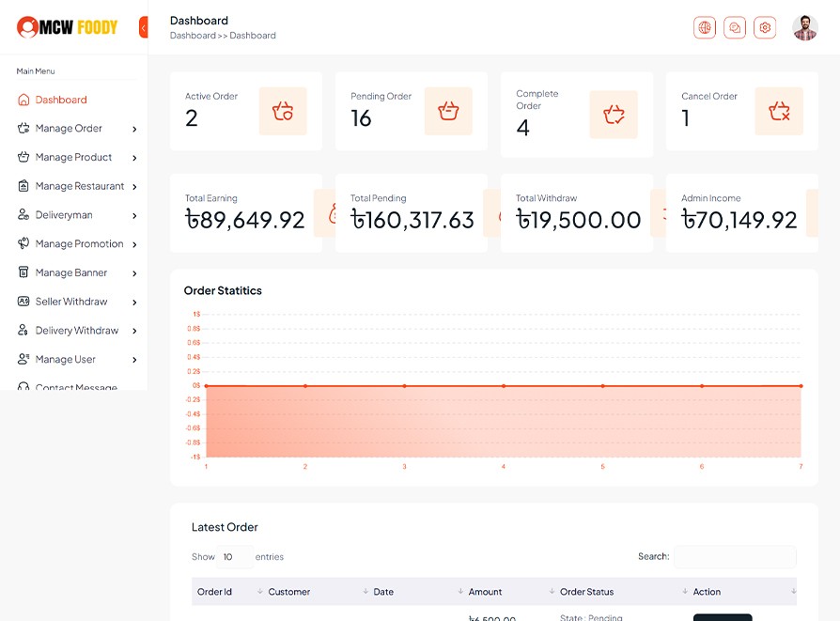Open the entries-per-page dropdown showing 10

pyautogui.click(x=234, y=557)
